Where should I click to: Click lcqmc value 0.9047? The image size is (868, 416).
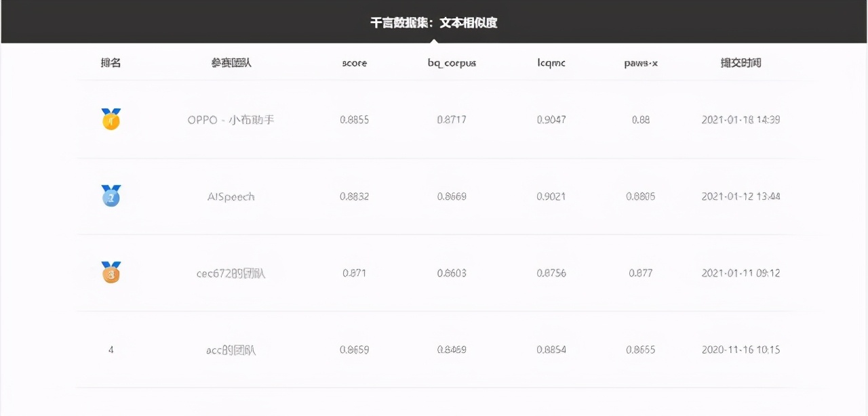pos(551,120)
